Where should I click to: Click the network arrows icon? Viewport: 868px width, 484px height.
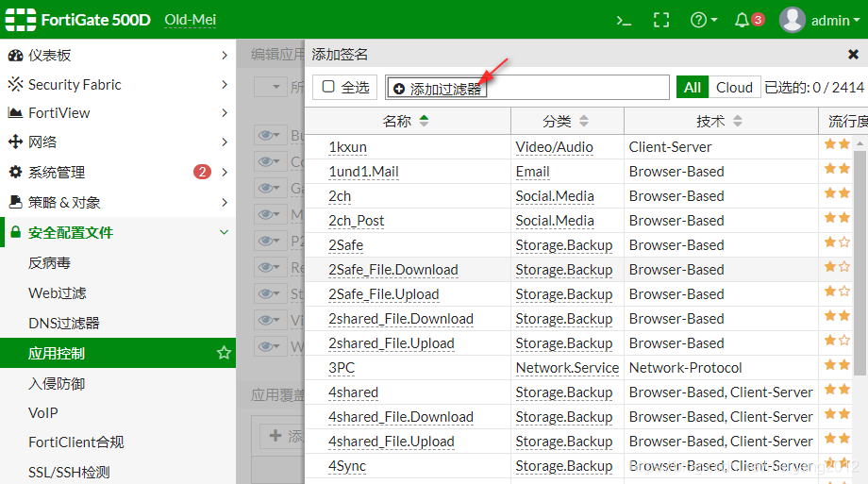(x=15, y=142)
